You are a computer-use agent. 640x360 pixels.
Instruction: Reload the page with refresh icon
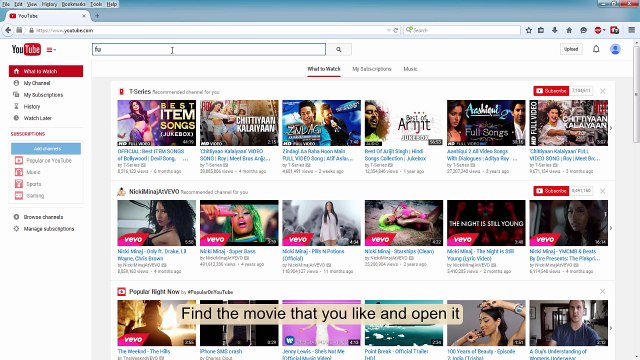(396, 30)
